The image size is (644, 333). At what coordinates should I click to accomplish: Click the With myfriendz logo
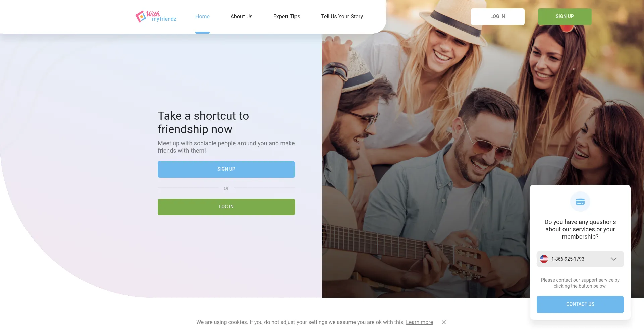coord(156,17)
